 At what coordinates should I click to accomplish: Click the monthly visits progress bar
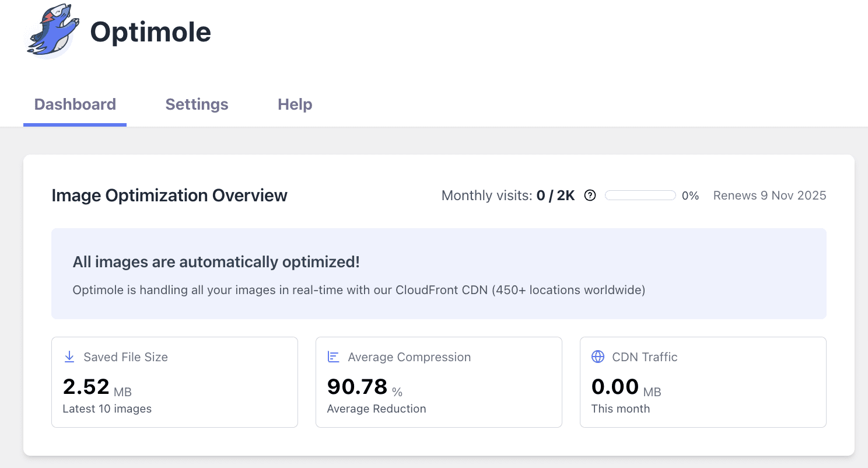640,195
